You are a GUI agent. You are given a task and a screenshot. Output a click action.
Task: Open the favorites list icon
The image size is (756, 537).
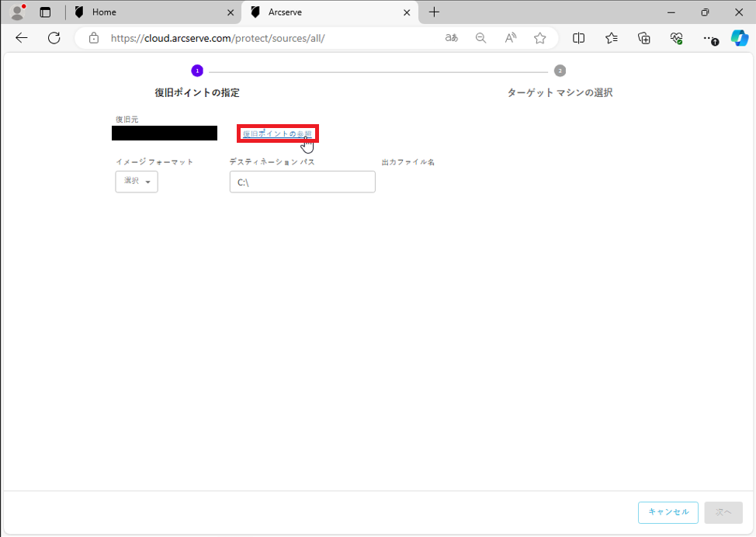pos(612,38)
